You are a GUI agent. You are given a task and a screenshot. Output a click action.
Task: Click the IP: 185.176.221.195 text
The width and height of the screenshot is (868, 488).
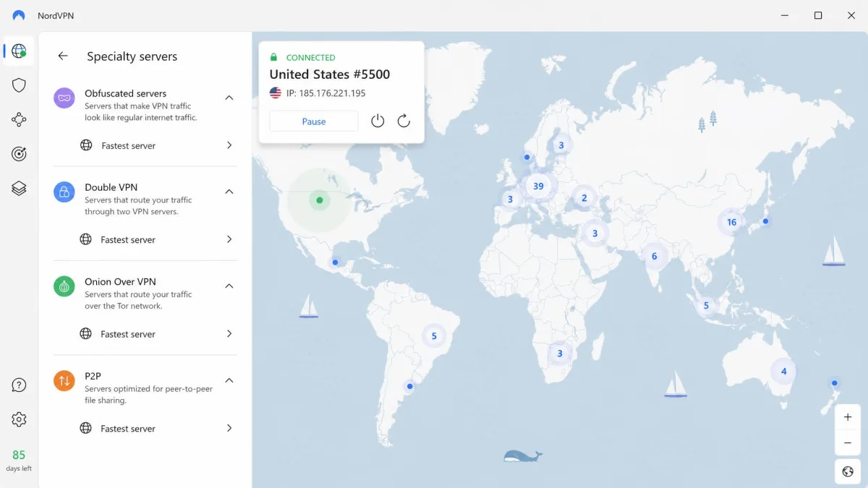pyautogui.click(x=325, y=93)
